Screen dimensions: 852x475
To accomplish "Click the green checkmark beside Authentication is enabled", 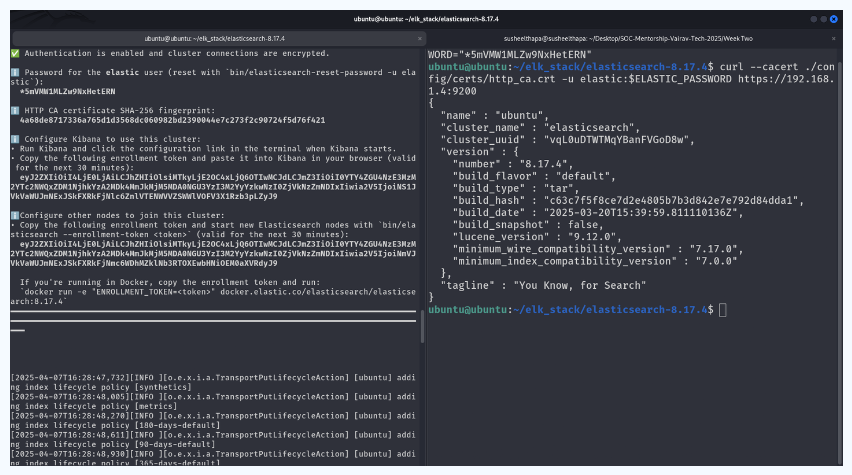I will pos(15,53).
